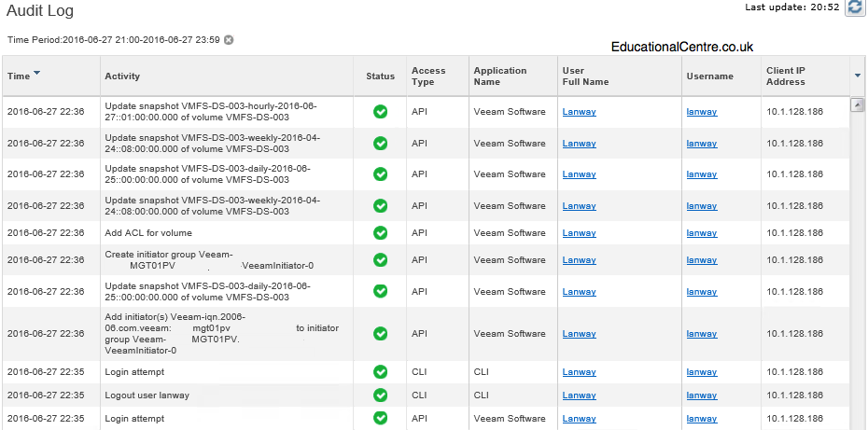Refresh the audit log with the refresh icon

click(857, 7)
